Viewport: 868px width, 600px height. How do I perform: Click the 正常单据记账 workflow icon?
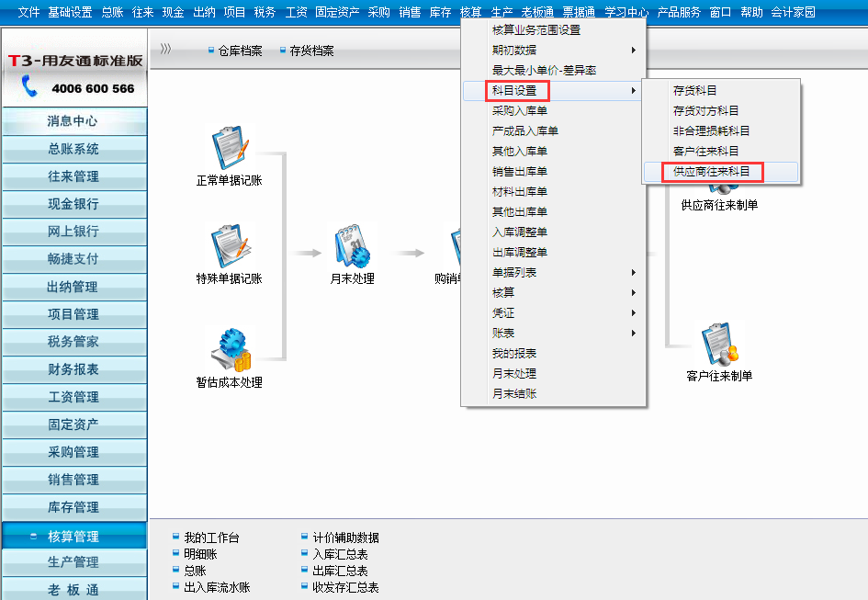229,149
